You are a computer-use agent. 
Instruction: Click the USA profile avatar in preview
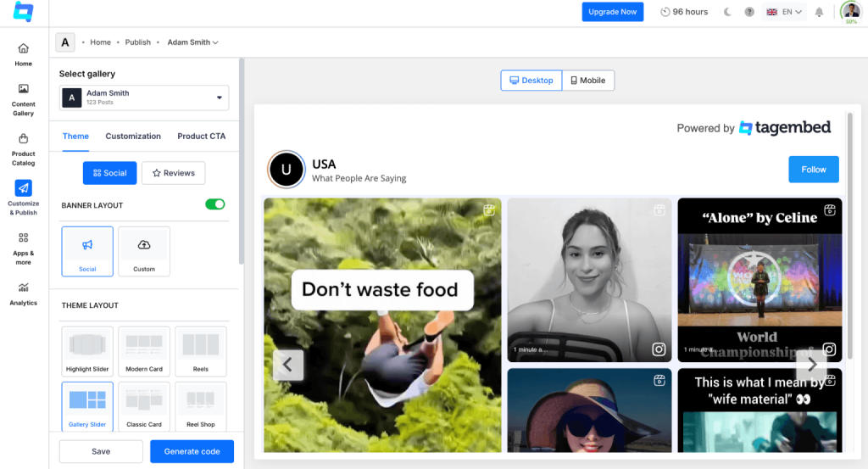[287, 170]
